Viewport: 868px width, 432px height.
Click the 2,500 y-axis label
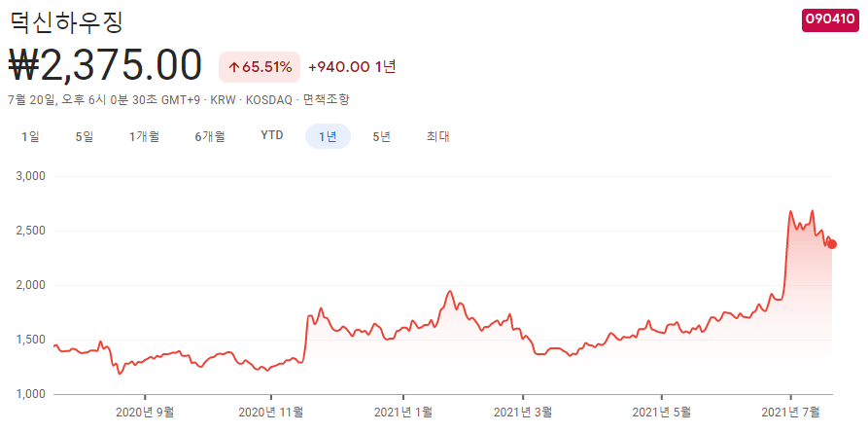click(32, 231)
